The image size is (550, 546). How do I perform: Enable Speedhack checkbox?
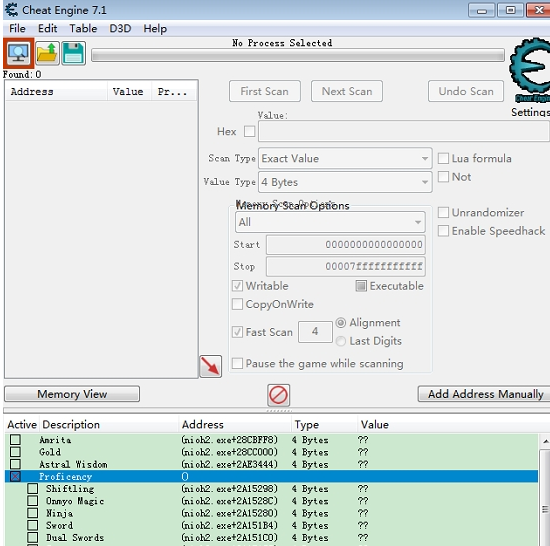click(x=443, y=231)
